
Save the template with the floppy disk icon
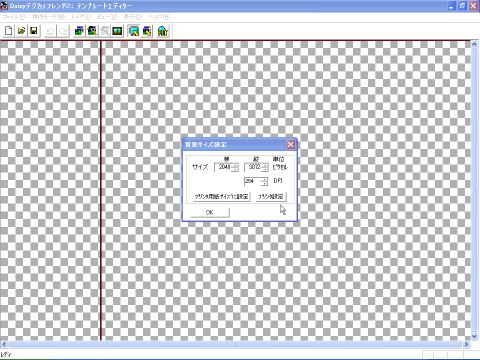[x=34, y=31]
